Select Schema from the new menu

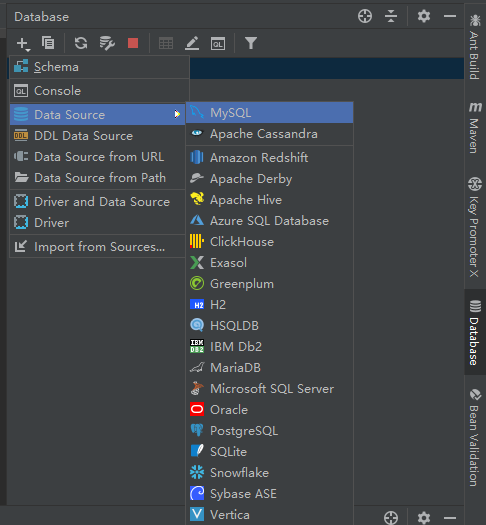(99, 67)
